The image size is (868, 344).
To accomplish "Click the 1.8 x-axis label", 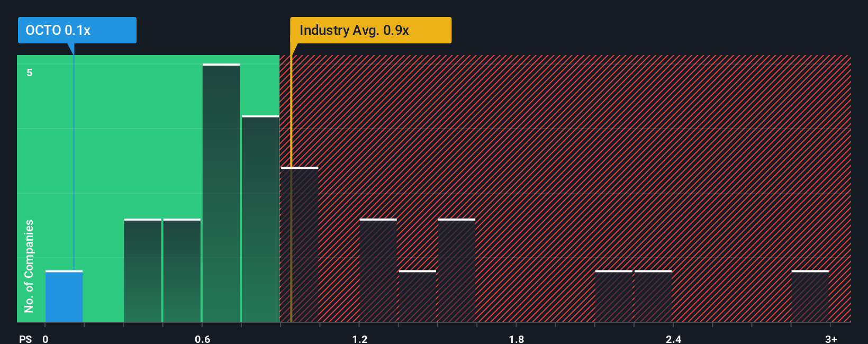I will pyautogui.click(x=517, y=339).
